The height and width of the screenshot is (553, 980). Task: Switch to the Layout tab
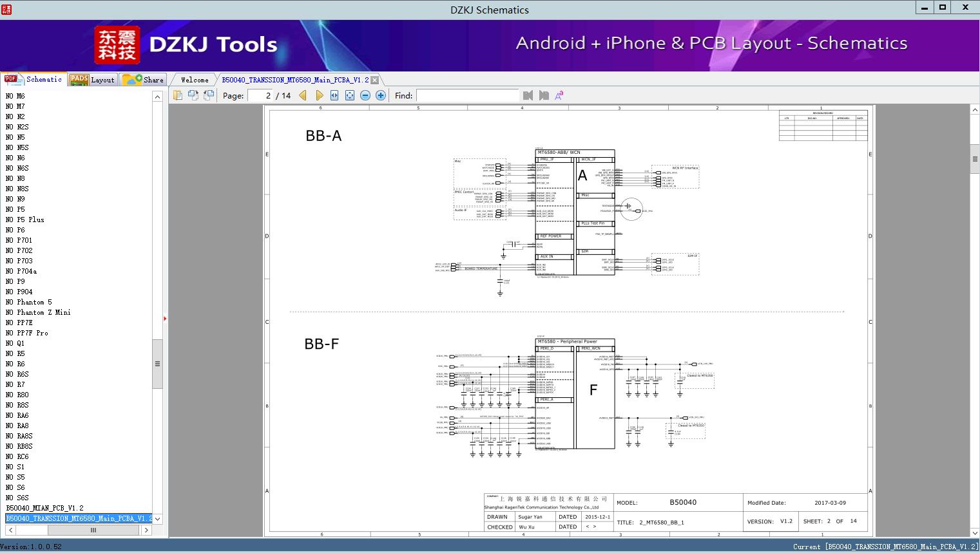point(92,80)
